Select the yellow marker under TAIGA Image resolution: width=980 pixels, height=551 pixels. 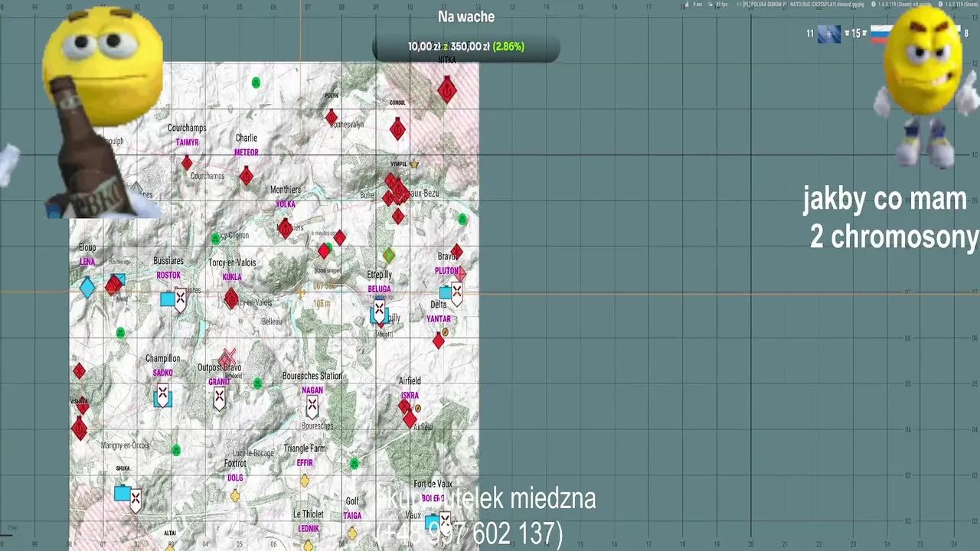coord(352,533)
